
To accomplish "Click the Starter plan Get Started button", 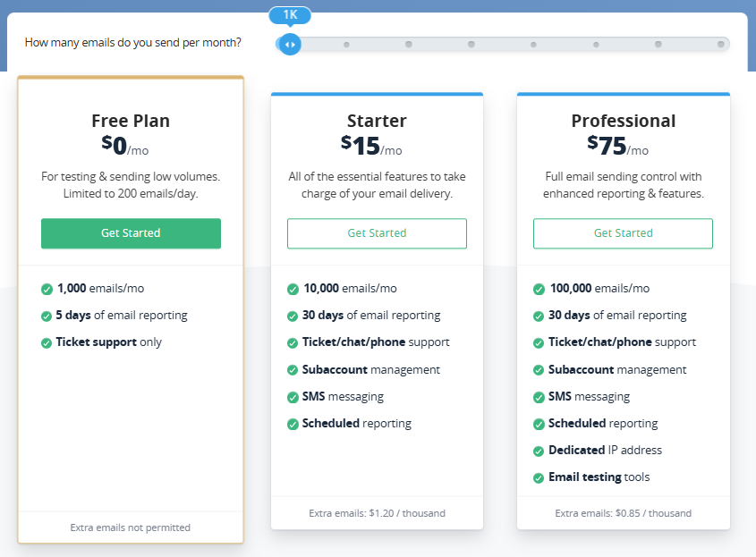I will click(x=377, y=233).
